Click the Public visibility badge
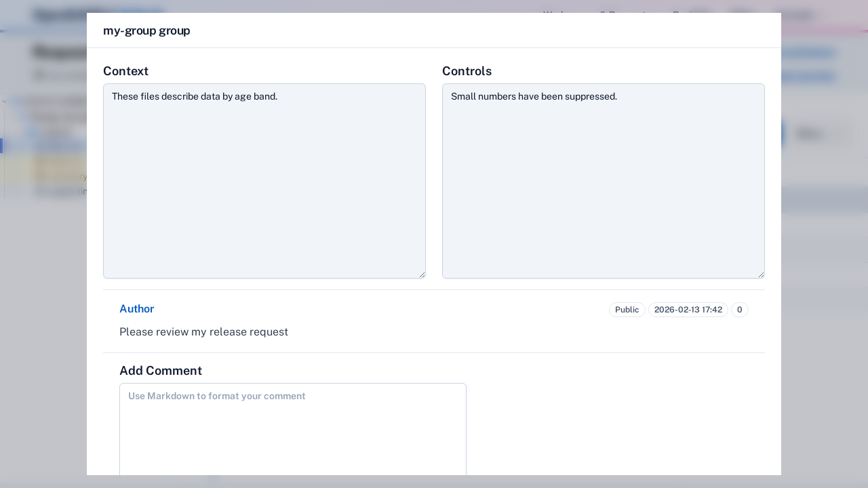Viewport: 868px width, 488px height. (627, 310)
